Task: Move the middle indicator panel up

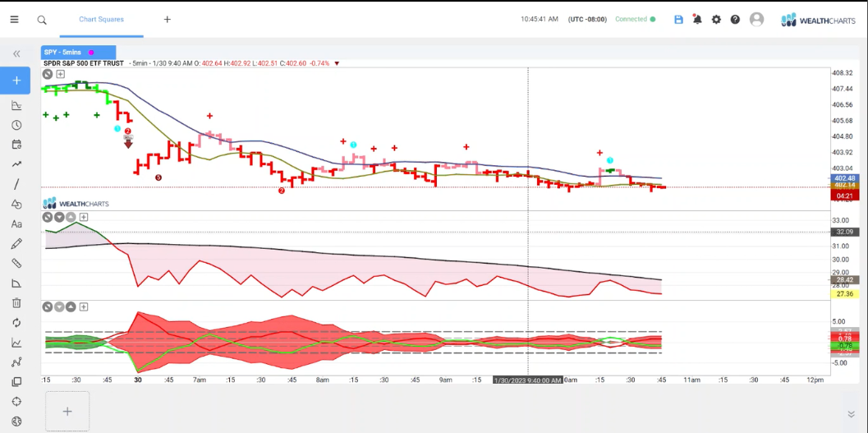Action: click(x=71, y=217)
